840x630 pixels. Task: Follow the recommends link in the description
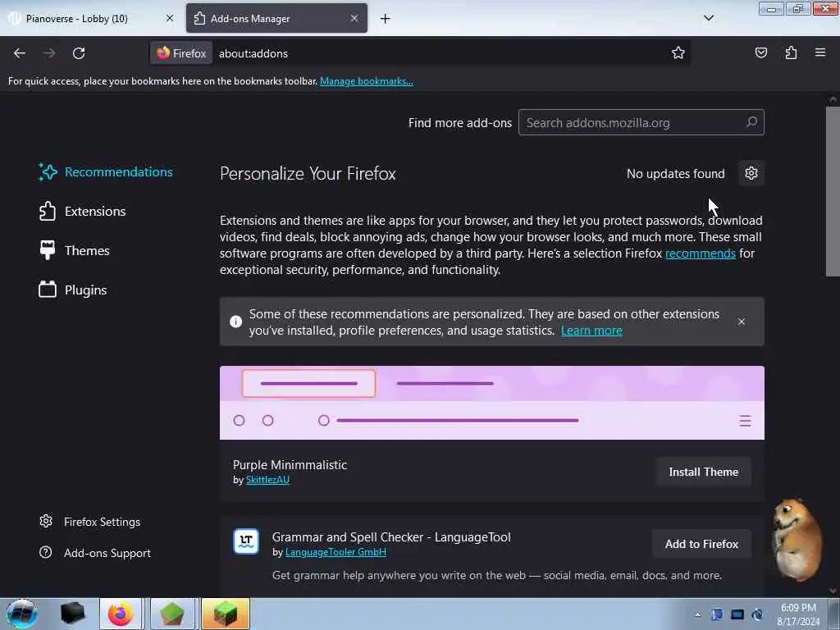tap(701, 253)
